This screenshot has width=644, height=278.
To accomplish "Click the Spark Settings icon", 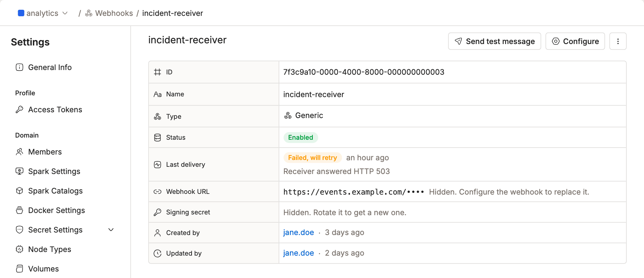I will click(19, 171).
